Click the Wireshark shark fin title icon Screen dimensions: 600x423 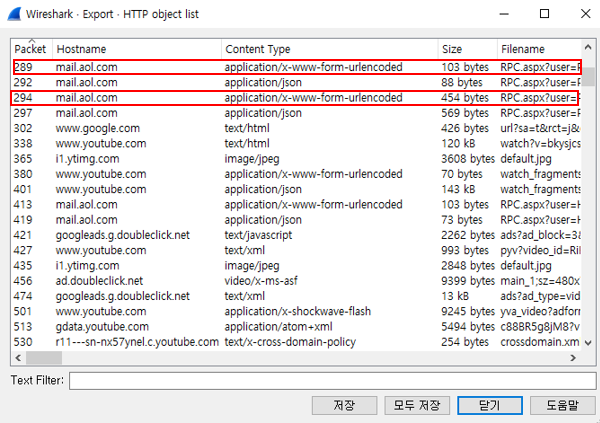(x=14, y=14)
